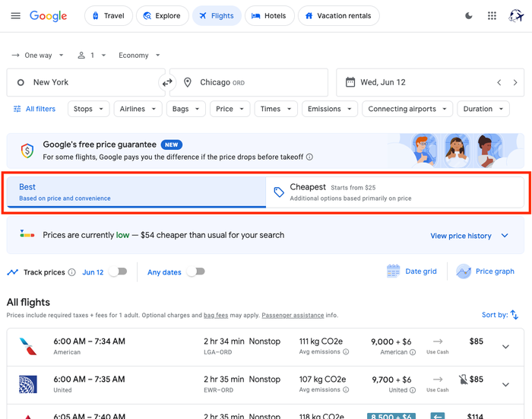Select the Best flights tab
Viewport: 532px width, 419px height.
click(136, 192)
